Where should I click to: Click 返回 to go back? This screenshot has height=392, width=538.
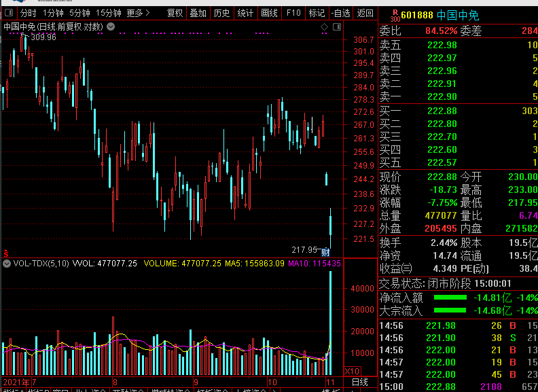(365, 13)
